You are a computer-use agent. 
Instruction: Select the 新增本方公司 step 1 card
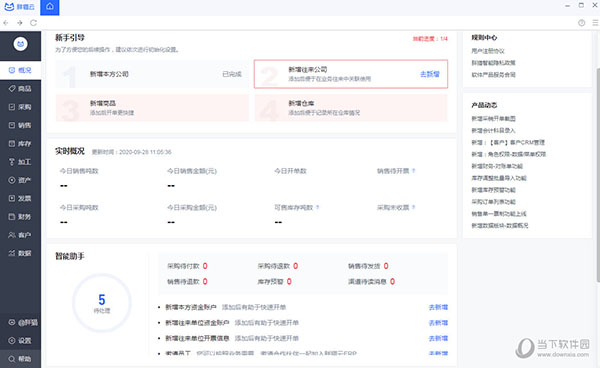152,74
